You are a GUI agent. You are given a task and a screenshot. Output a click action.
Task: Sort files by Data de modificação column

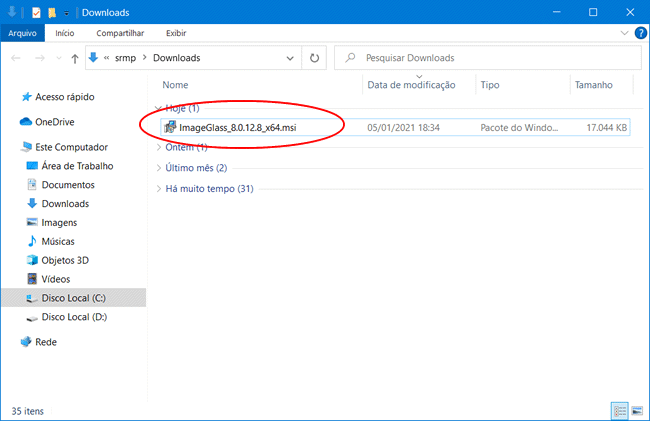(x=411, y=85)
